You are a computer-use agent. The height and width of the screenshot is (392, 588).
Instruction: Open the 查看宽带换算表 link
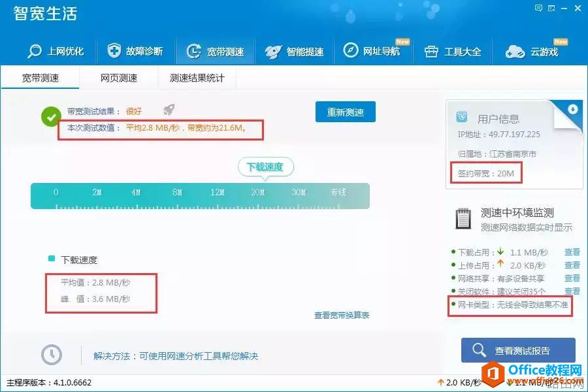342,315
